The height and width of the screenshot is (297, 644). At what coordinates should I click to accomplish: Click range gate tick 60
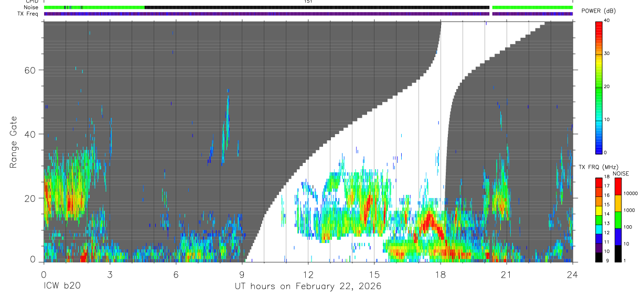[x=30, y=70]
